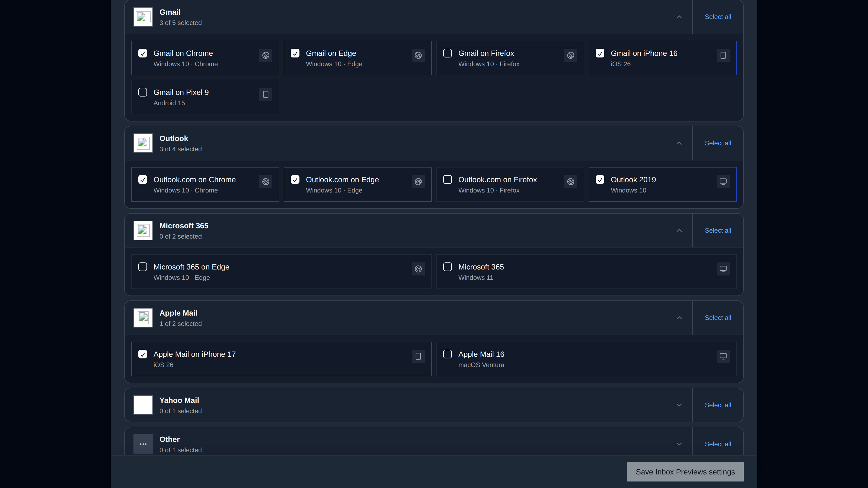868x488 pixels.
Task: Click the 'macOS Ventura' subtitle
Action: pyautogui.click(x=481, y=365)
